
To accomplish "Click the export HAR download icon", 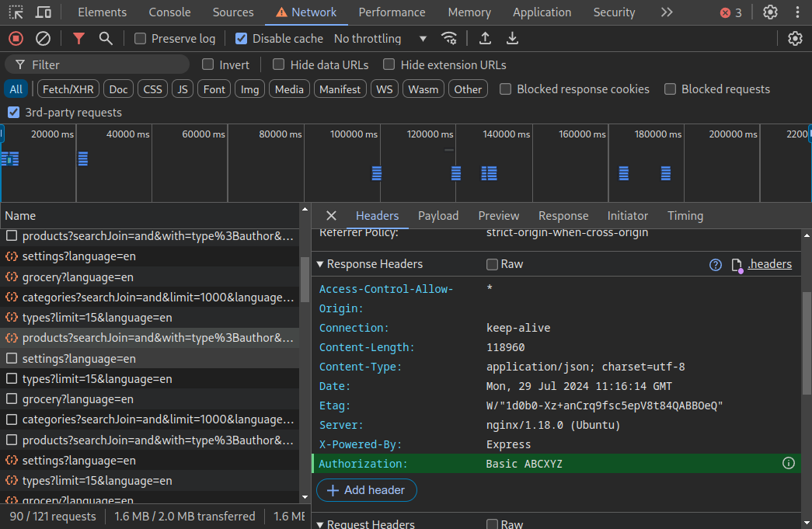I will 512,38.
